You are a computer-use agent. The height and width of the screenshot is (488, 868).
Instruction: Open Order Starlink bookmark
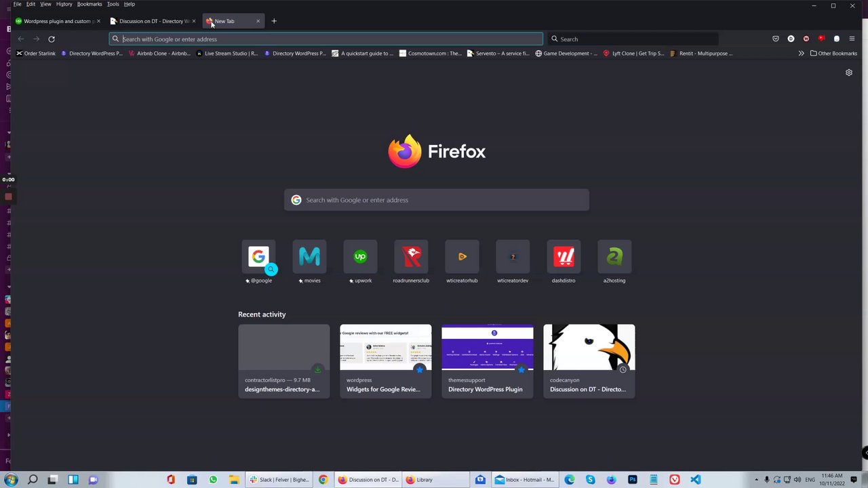coord(36,53)
